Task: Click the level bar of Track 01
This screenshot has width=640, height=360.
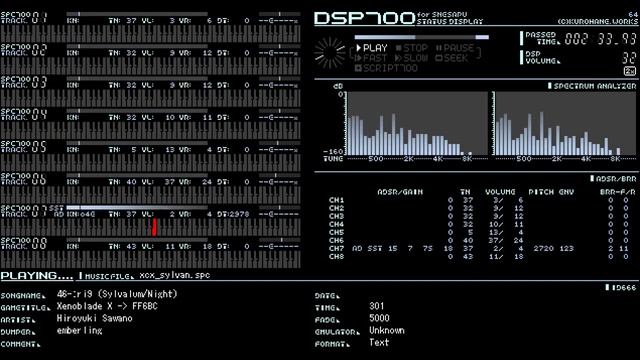Action: pyautogui.click(x=137, y=14)
